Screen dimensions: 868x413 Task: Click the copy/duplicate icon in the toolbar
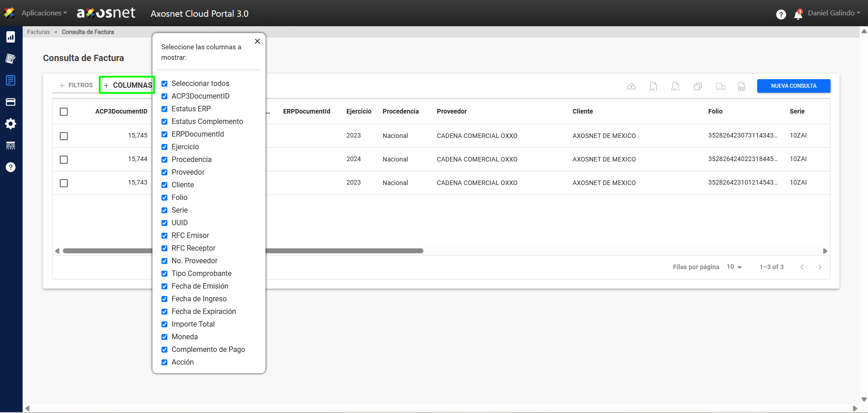click(x=698, y=86)
